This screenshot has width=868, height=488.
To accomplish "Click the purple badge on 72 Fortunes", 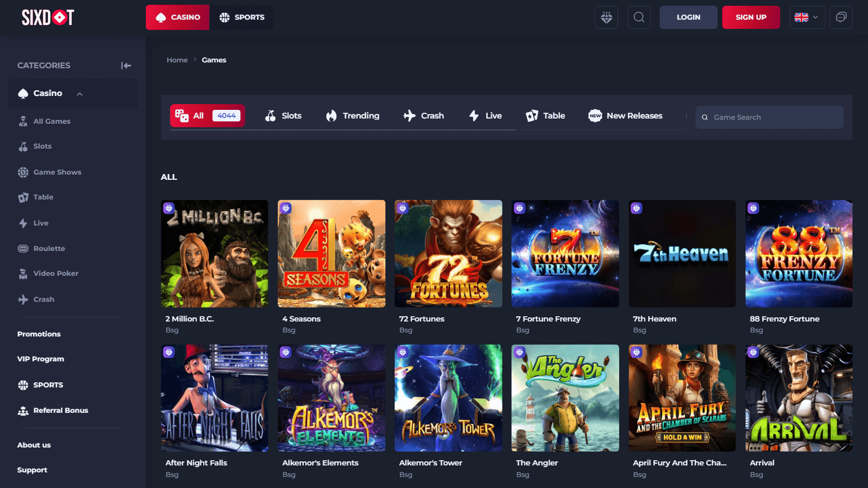I will click(x=403, y=208).
